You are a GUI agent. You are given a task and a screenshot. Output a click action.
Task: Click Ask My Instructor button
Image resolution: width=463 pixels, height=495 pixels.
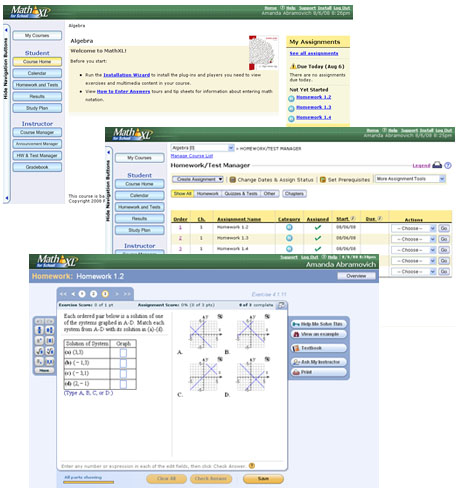(318, 362)
